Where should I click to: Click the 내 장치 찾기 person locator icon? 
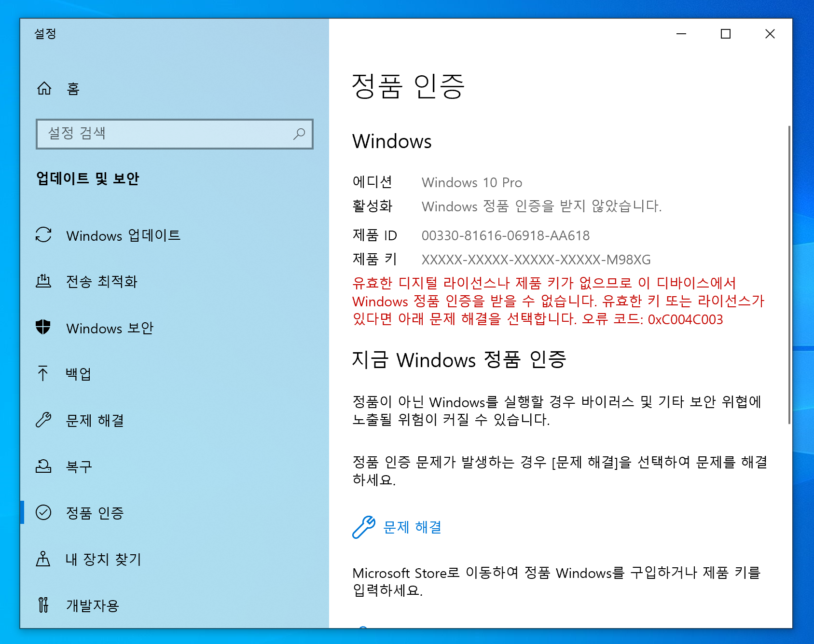43,559
